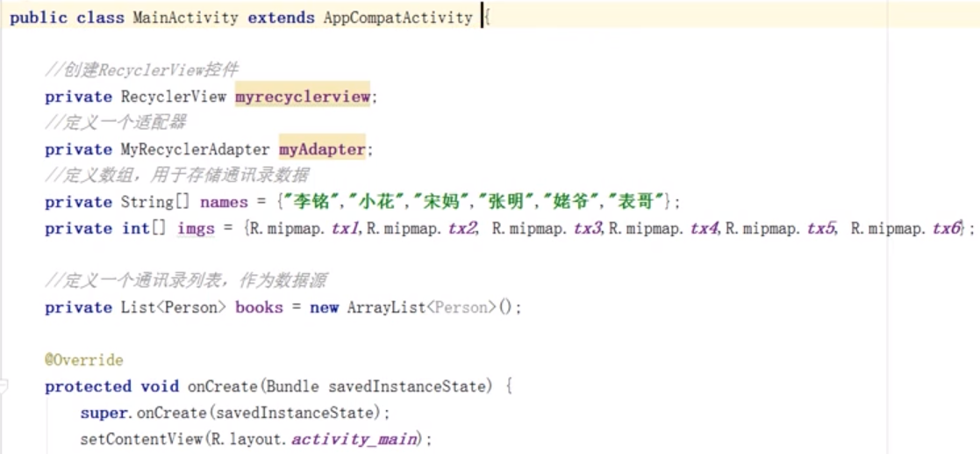Select the books variable name

point(259,307)
